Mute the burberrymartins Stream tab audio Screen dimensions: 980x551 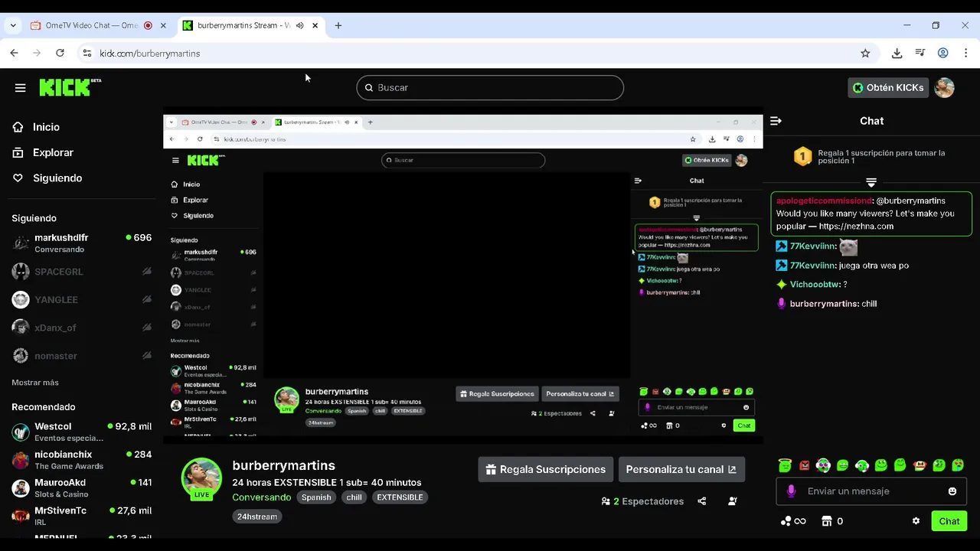coord(300,25)
